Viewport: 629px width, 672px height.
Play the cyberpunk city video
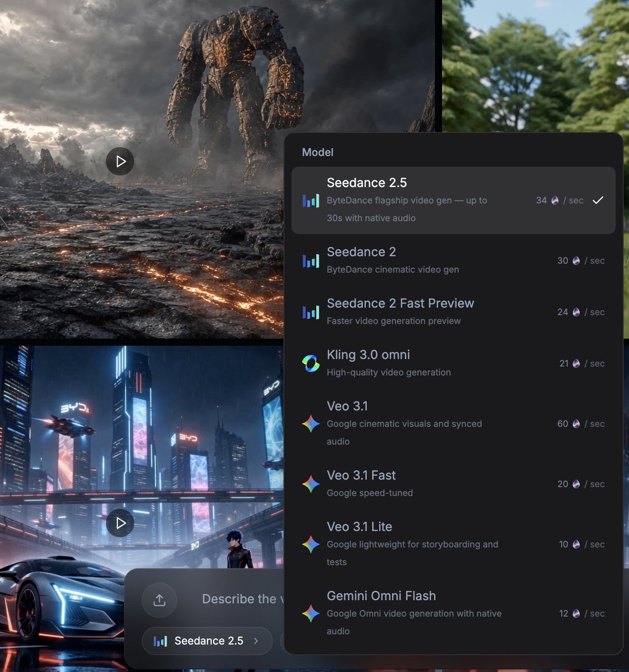coord(120,523)
